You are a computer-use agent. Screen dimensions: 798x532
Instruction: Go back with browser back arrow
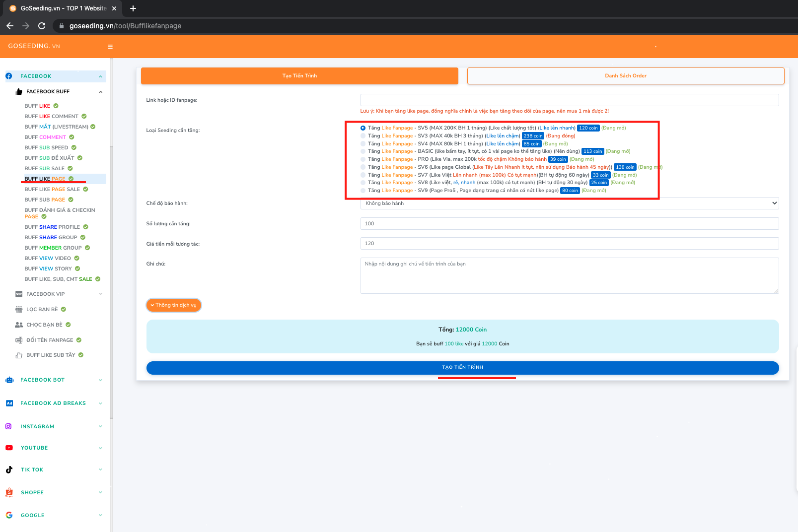pyautogui.click(x=10, y=26)
